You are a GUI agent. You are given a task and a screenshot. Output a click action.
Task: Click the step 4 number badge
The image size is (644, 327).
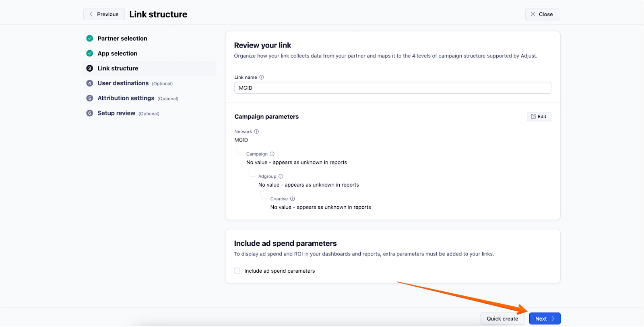90,83
